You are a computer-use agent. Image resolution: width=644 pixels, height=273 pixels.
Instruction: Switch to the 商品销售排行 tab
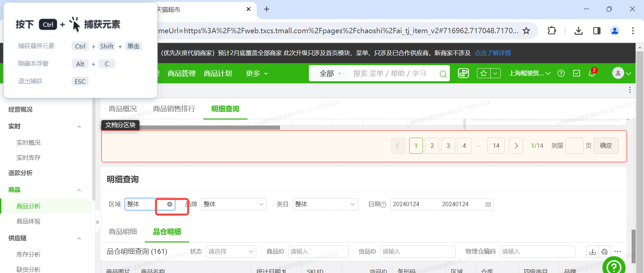click(174, 109)
